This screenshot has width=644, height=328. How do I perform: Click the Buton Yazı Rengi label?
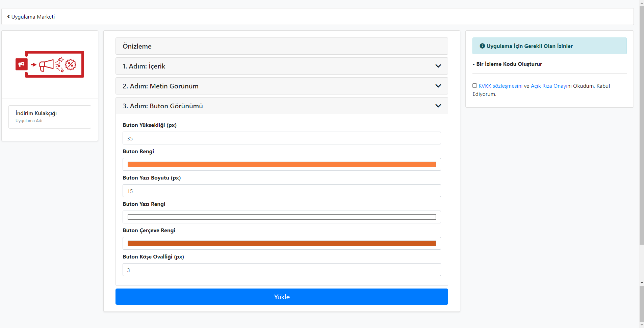point(144,204)
